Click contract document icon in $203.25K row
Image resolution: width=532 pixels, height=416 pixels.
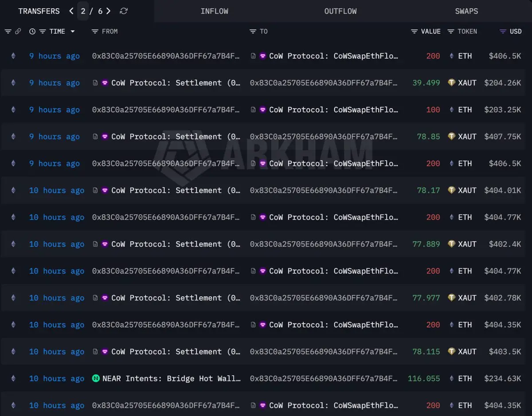tap(253, 110)
